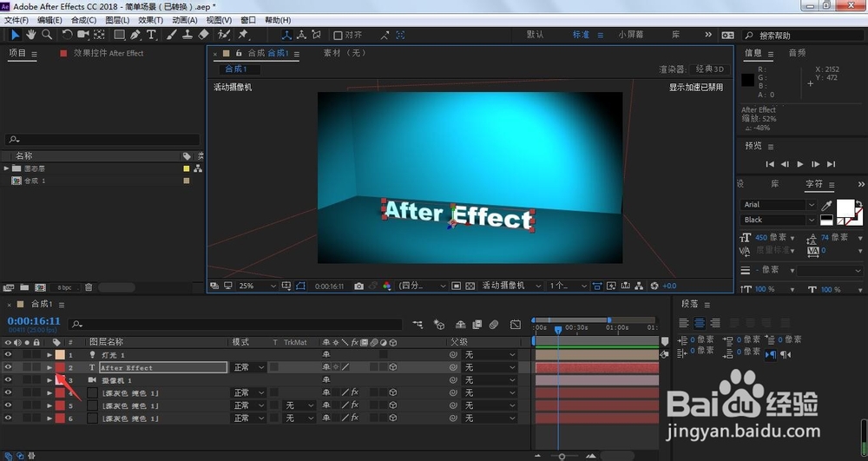Delete selected project items with trash icon

pyautogui.click(x=88, y=287)
